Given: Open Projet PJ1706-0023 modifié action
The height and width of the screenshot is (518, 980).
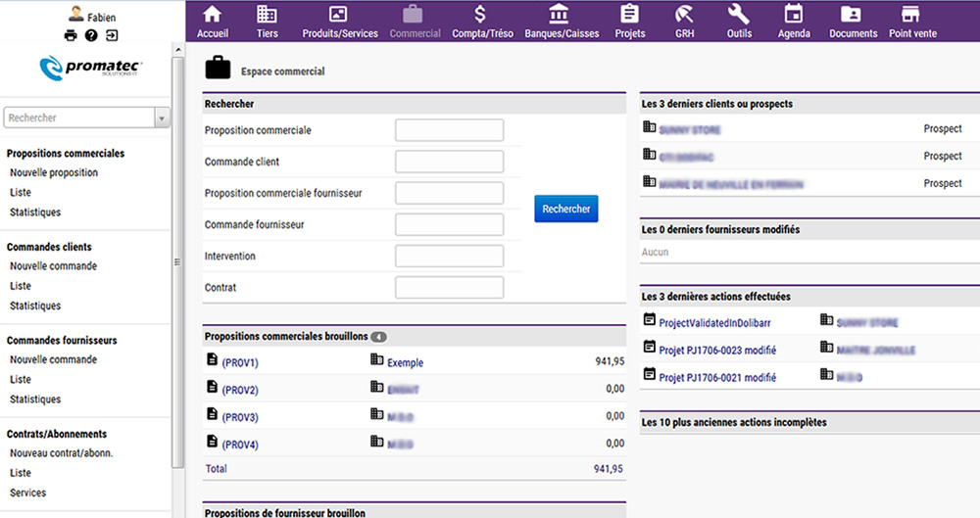Looking at the screenshot, I should [717, 351].
